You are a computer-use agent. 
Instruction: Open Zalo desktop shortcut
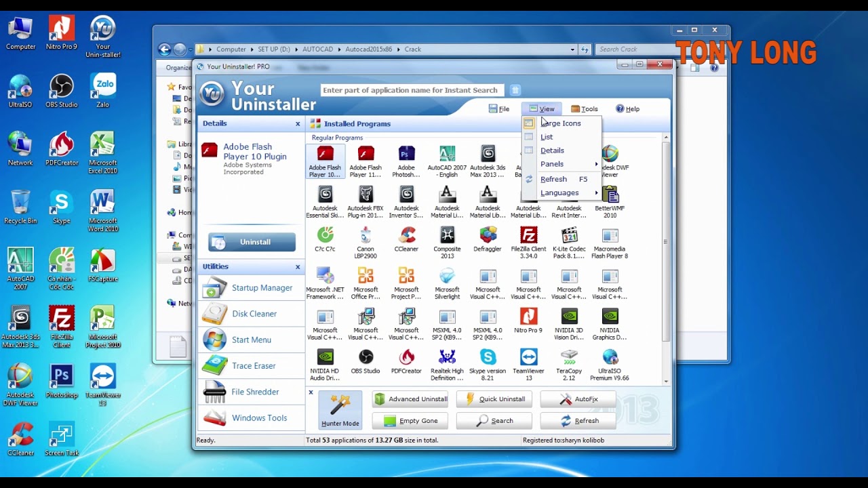(103, 91)
